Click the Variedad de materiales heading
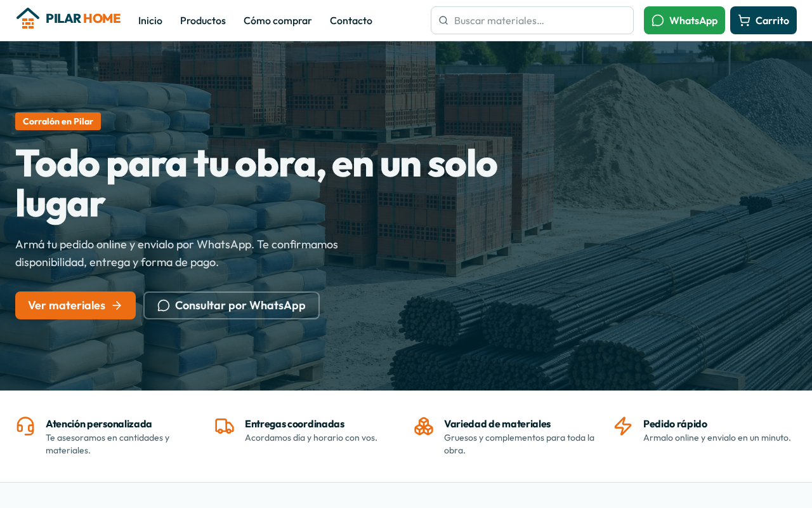Image resolution: width=812 pixels, height=508 pixels. click(x=497, y=424)
